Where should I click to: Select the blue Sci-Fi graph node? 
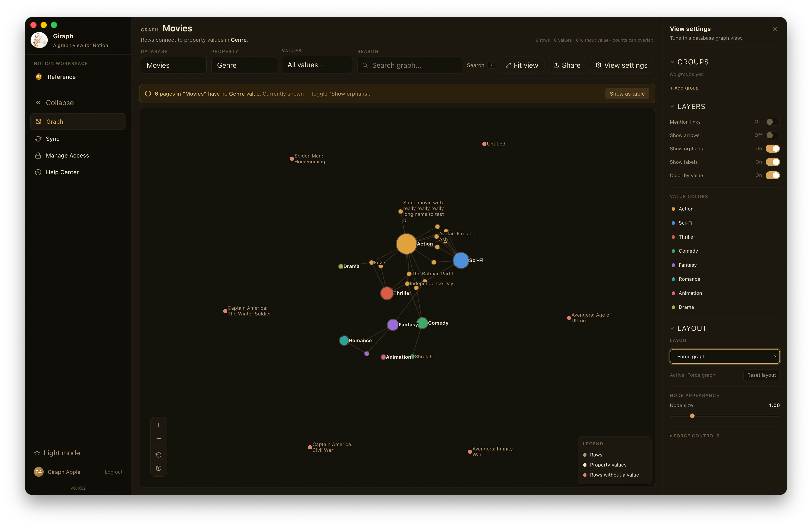click(x=461, y=260)
